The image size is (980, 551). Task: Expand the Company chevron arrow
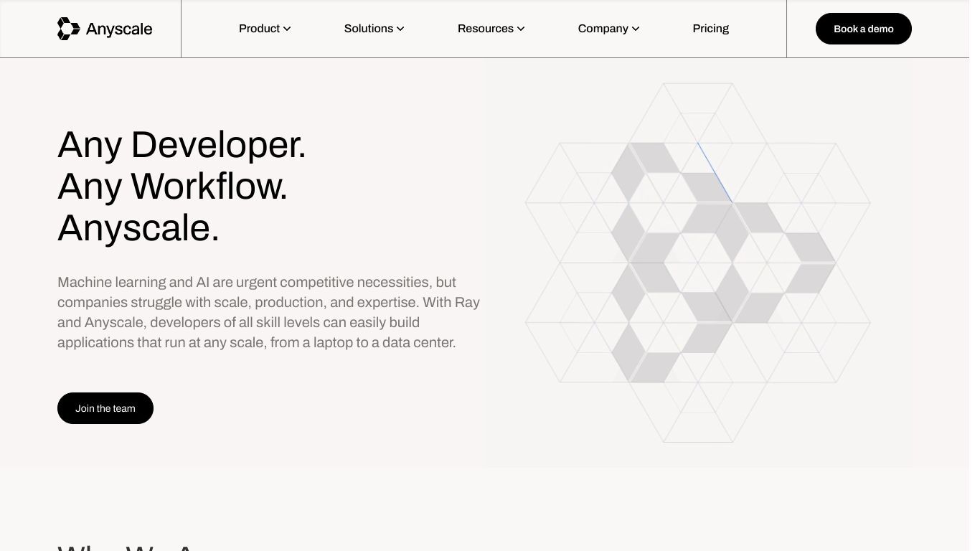(x=636, y=29)
